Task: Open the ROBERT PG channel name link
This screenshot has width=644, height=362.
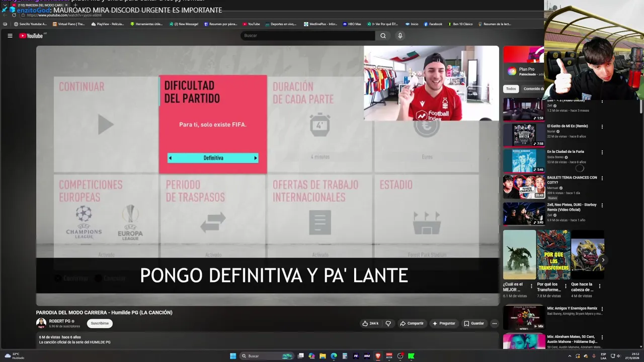Action: point(59,321)
